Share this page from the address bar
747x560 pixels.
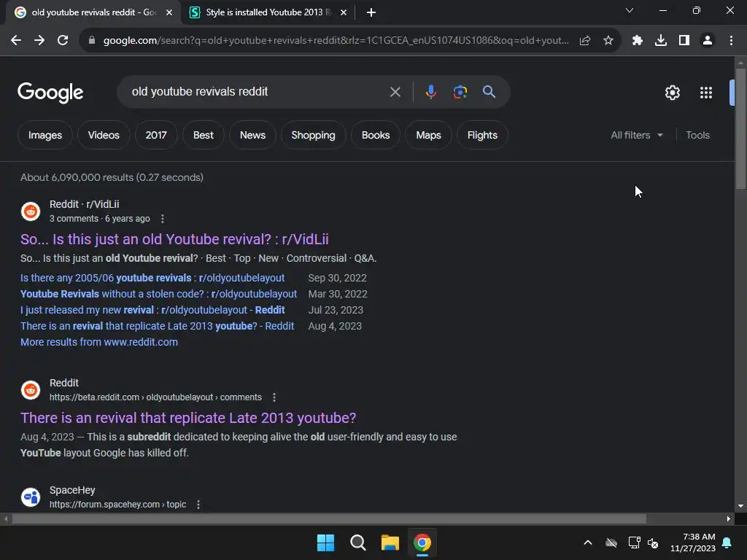coord(585,41)
